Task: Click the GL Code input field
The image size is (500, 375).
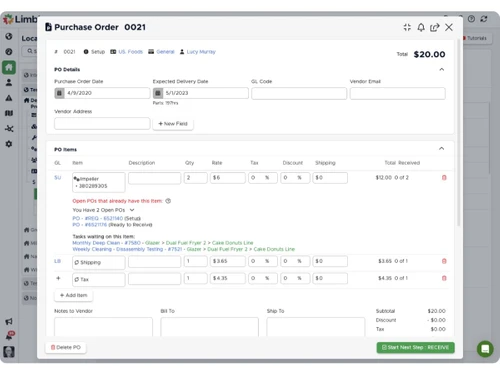Action: click(x=299, y=93)
